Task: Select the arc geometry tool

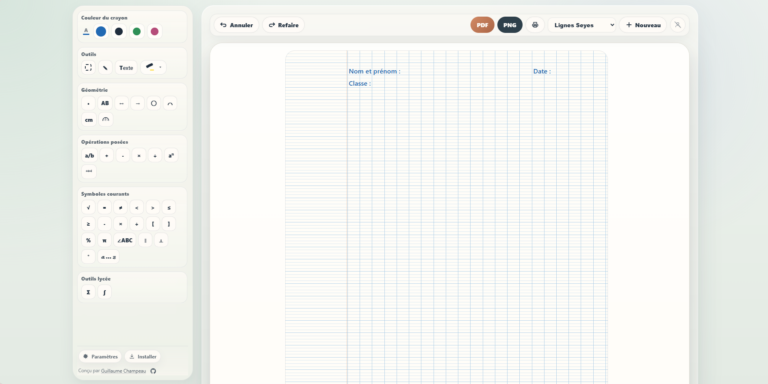Action: pos(170,103)
